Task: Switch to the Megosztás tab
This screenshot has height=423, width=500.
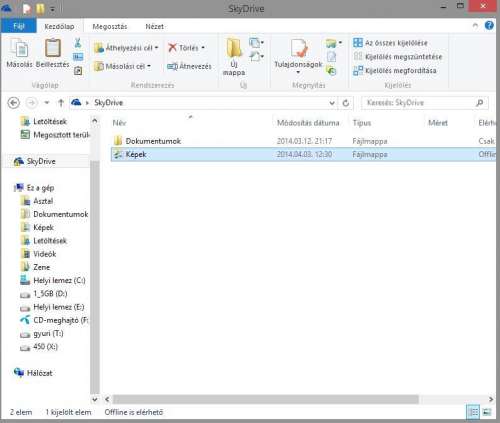Action: point(110,26)
